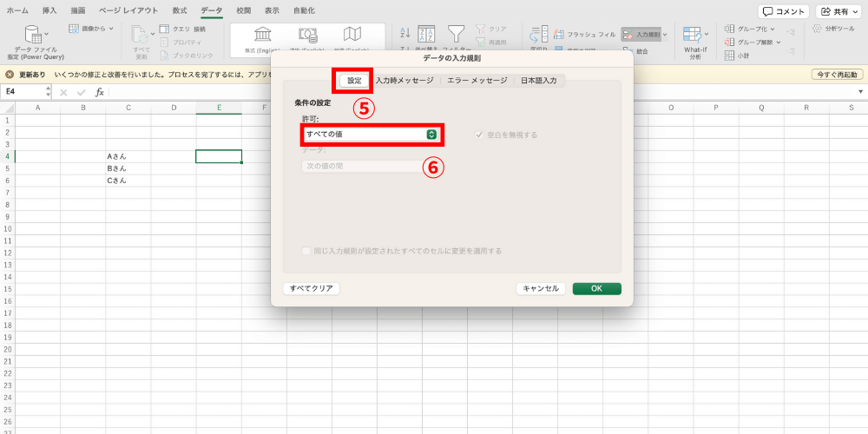Open the 並べ替え custom sort icon

tap(426, 35)
